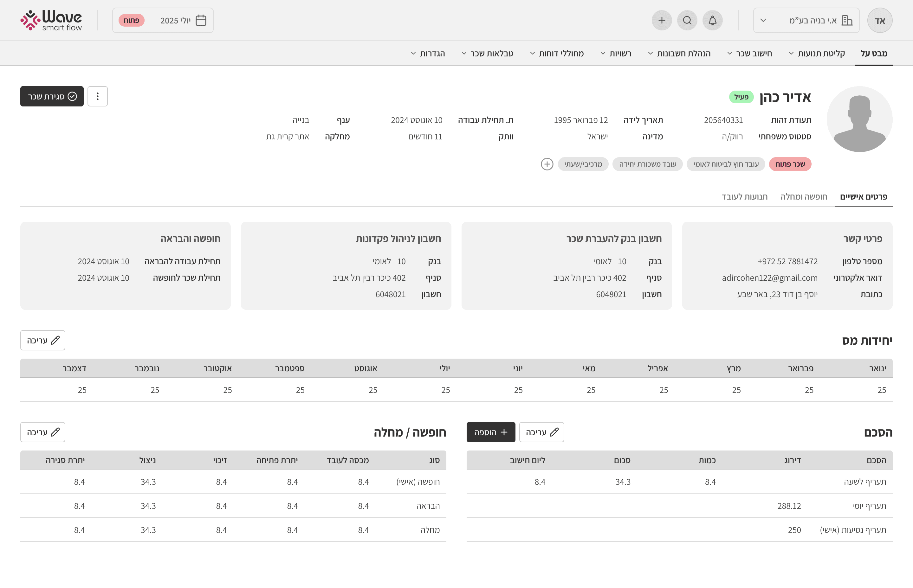This screenshot has height=588, width=913.
Task: Expand the מחוללי דוחות menu
Action: (x=557, y=54)
